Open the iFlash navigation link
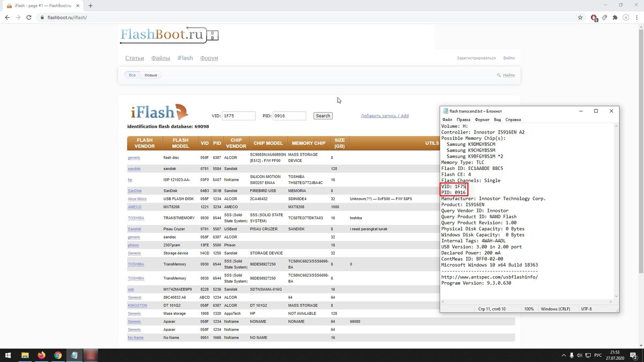The height and width of the screenshot is (362, 644). 185,58
